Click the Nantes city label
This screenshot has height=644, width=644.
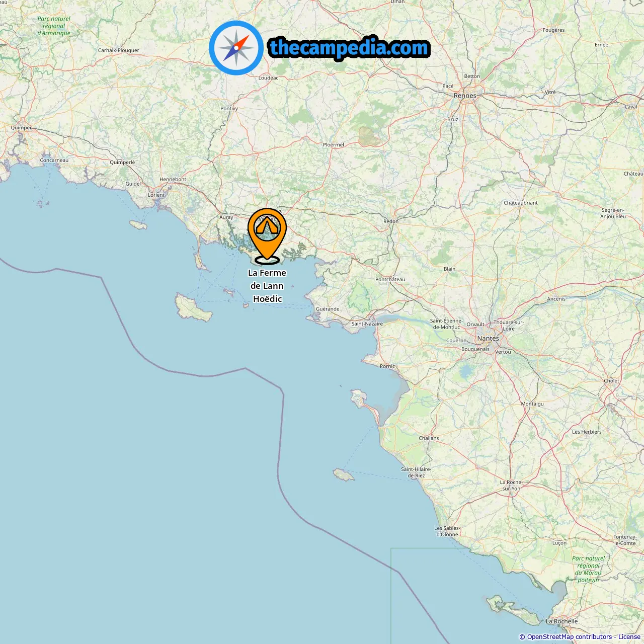488,339
